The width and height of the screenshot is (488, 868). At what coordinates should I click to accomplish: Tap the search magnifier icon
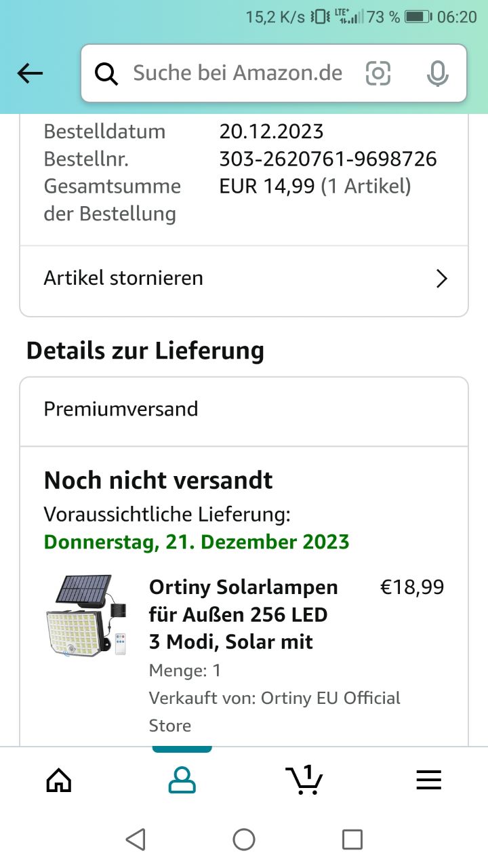pyautogui.click(x=106, y=73)
